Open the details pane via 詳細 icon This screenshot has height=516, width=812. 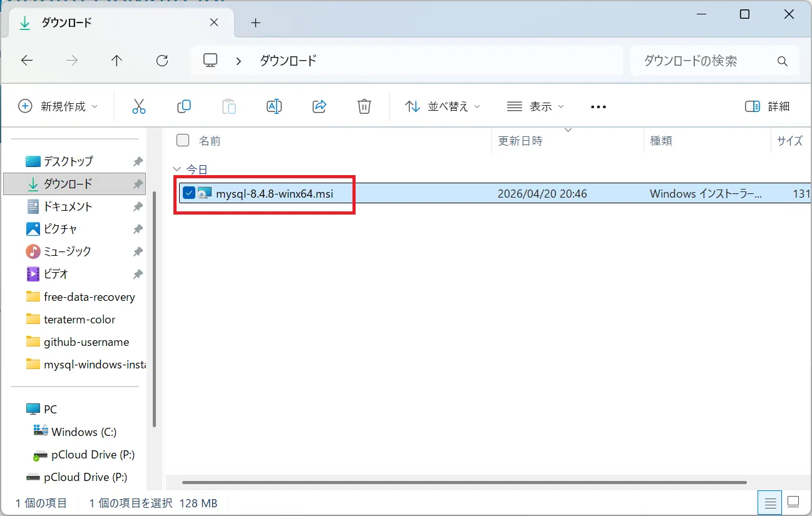point(766,106)
